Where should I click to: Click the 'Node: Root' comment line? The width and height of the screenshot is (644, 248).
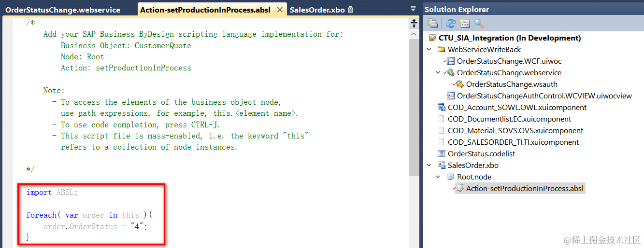coord(82,56)
